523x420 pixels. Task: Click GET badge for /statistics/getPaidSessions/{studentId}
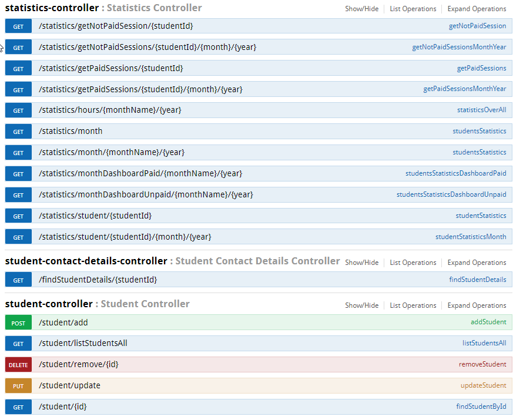coord(18,69)
